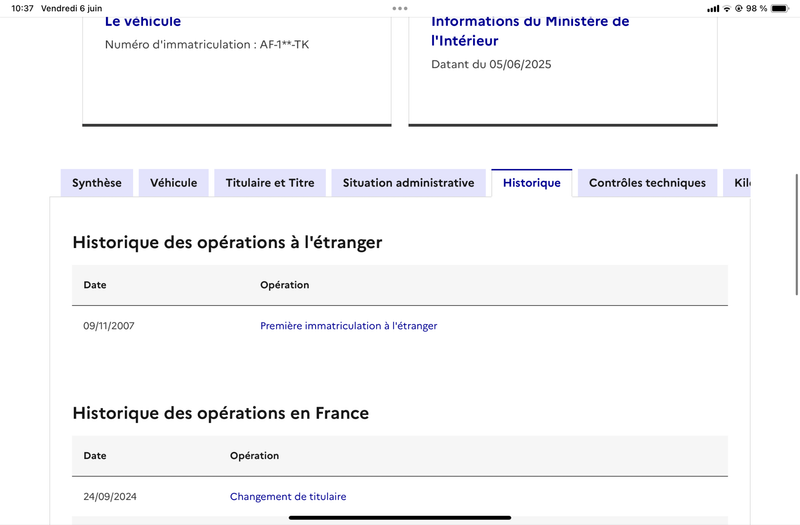Open the Synthèse tab
The height and width of the screenshot is (525, 800).
(x=96, y=183)
